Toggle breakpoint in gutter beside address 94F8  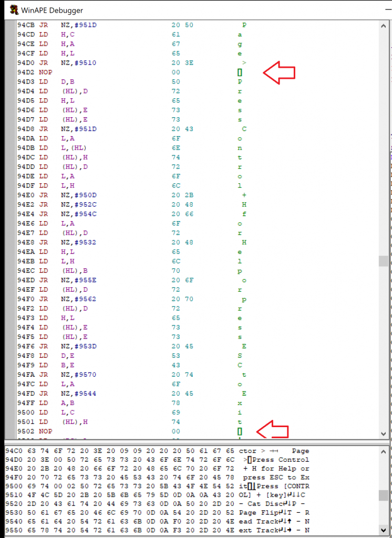pyautogui.click(x=11, y=356)
